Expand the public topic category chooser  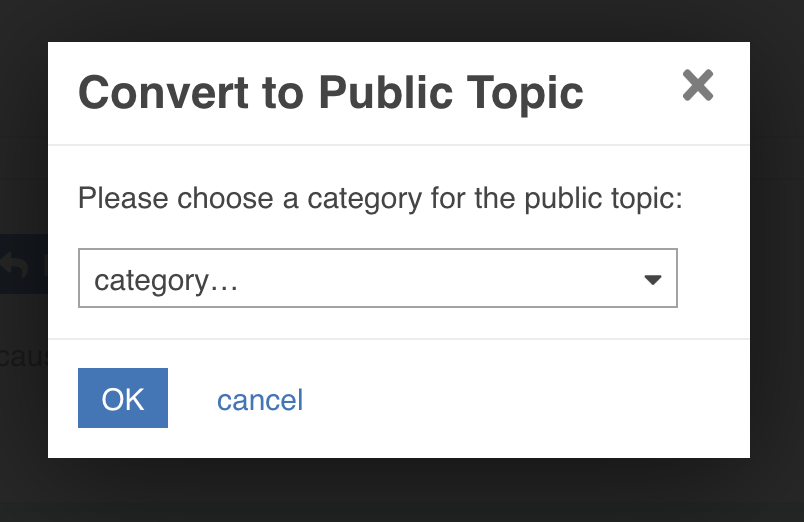pos(378,278)
